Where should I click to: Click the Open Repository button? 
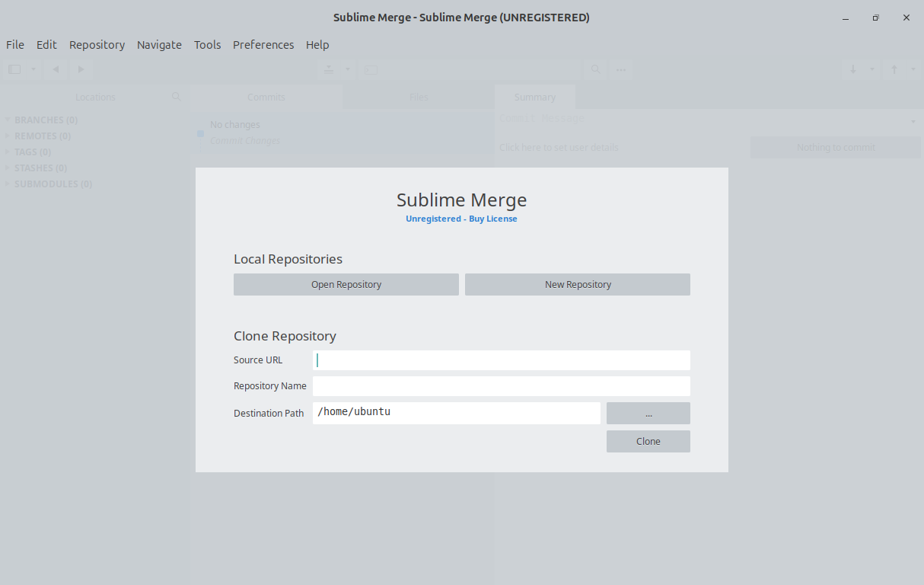coord(346,284)
